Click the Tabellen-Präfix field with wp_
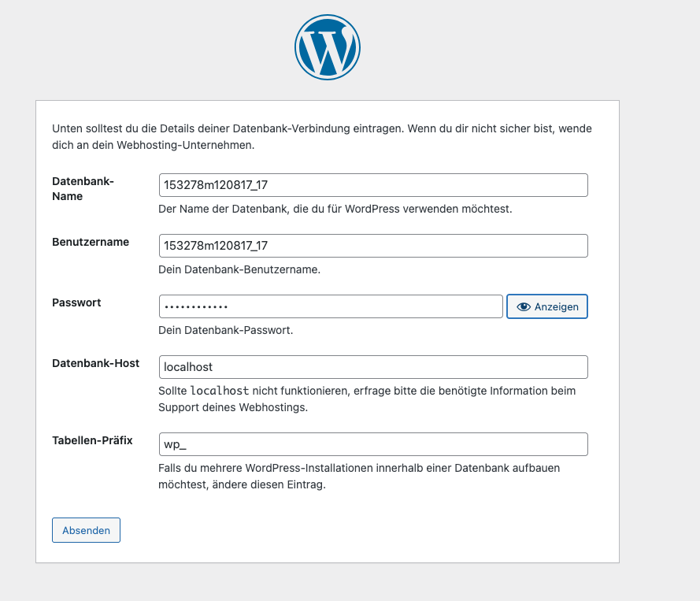 (x=373, y=444)
